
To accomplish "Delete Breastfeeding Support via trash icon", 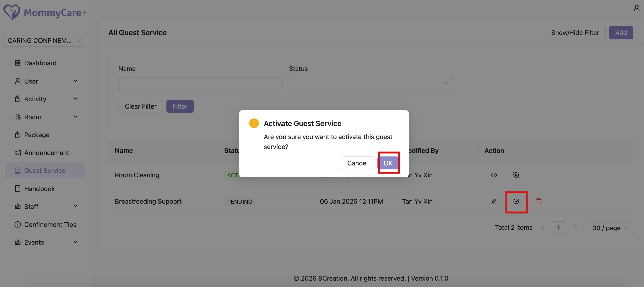I will click(539, 201).
